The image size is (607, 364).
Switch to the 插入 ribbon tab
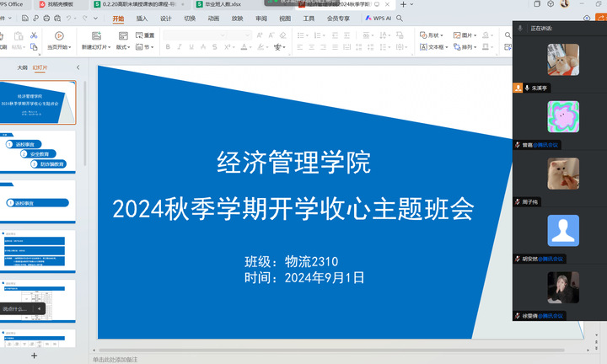[x=142, y=18]
